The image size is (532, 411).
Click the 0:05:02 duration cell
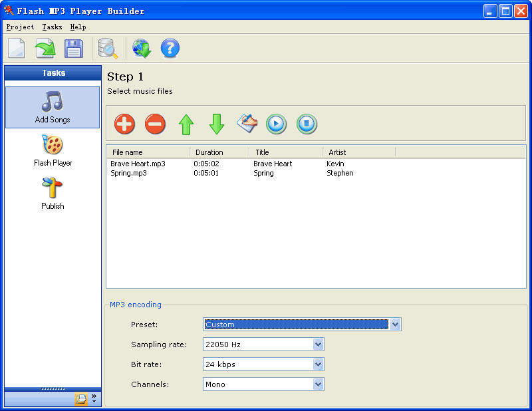click(206, 164)
